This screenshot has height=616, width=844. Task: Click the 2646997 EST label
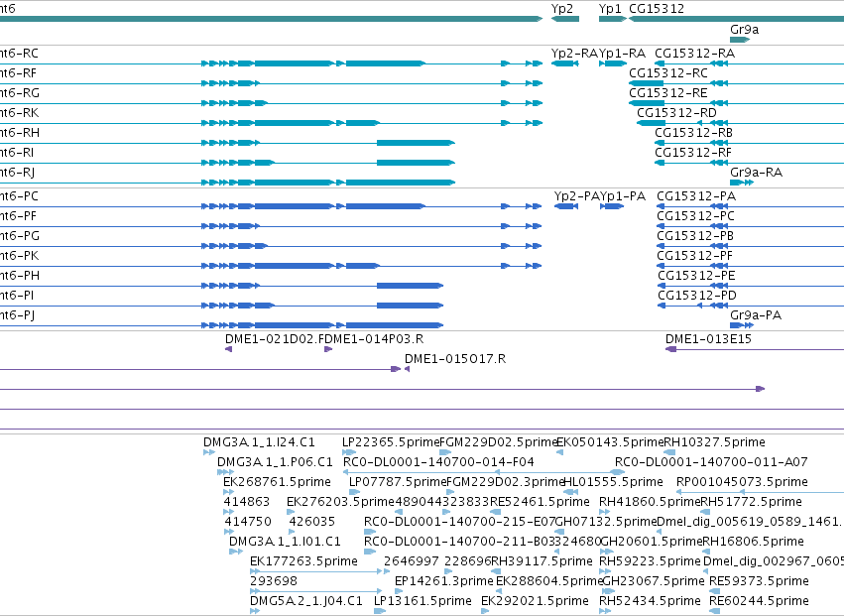point(412,561)
